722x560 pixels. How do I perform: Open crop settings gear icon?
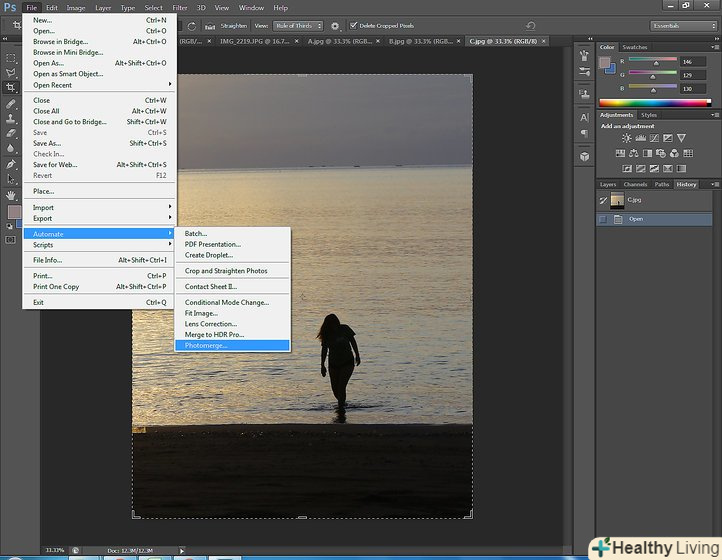click(335, 25)
